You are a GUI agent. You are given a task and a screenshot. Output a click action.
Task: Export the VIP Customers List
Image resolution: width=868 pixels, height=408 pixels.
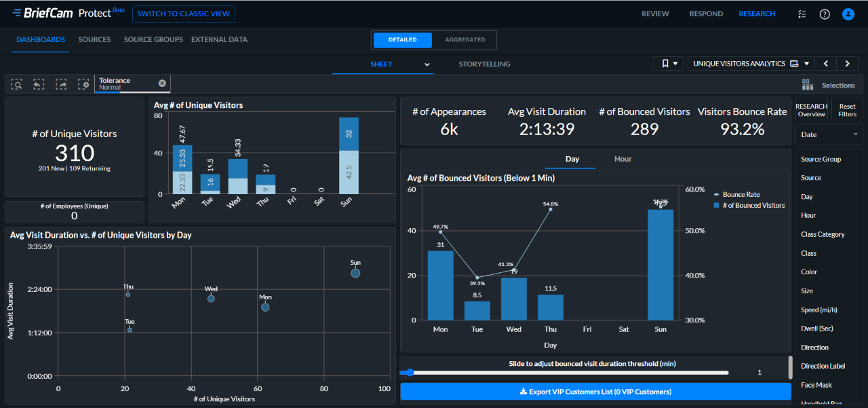tap(595, 392)
